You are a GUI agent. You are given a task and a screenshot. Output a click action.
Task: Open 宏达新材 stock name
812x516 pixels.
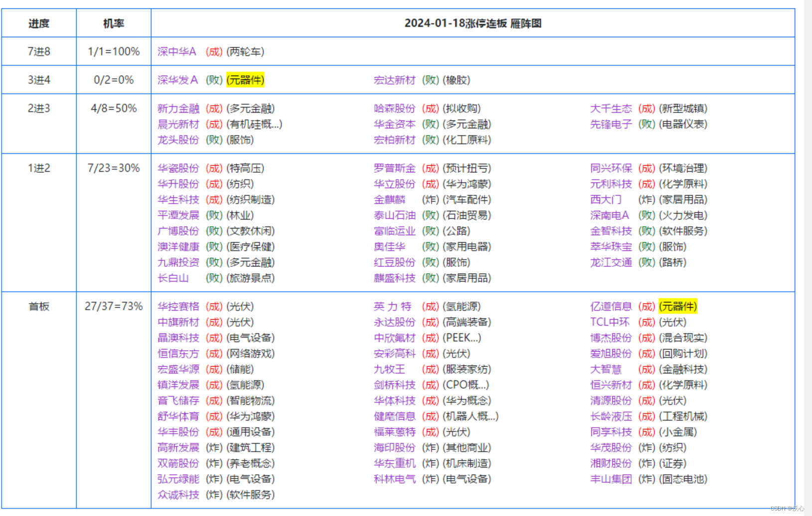coord(394,80)
